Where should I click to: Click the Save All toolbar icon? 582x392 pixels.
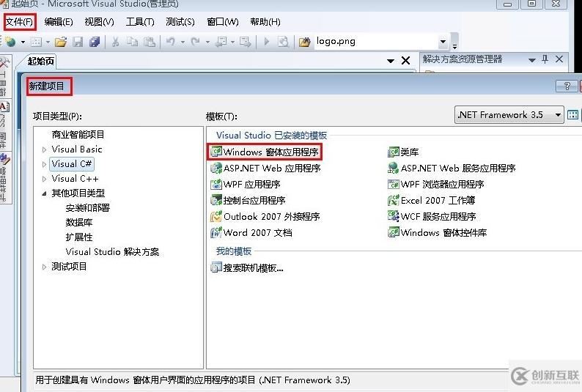pos(94,42)
